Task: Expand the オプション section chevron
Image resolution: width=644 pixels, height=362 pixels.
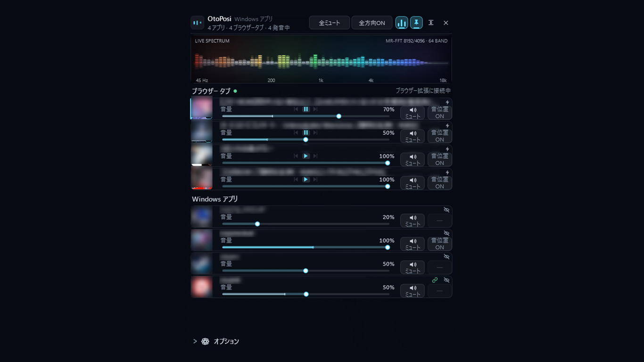Action: click(195, 341)
